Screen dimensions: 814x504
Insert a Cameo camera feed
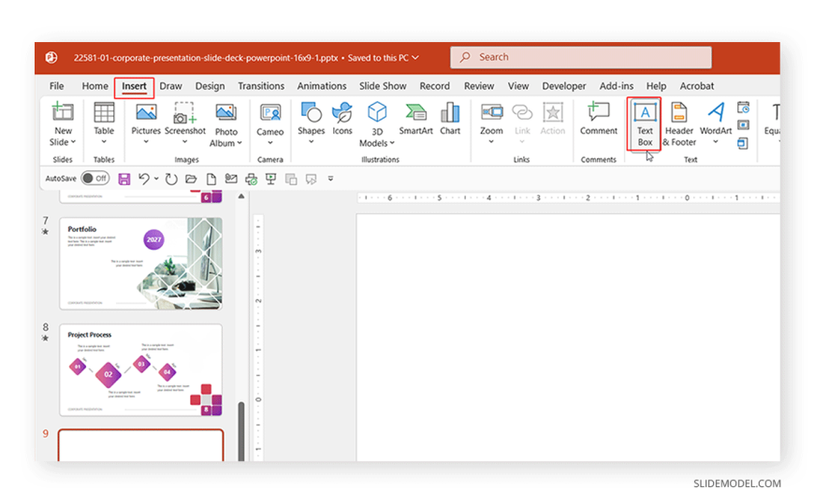tap(270, 124)
